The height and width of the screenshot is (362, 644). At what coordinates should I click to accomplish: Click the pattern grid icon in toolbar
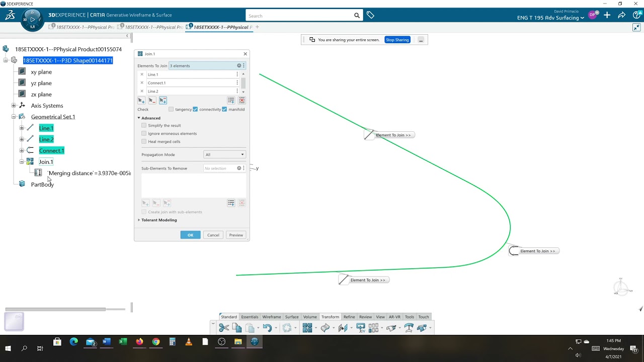[x=373, y=328]
